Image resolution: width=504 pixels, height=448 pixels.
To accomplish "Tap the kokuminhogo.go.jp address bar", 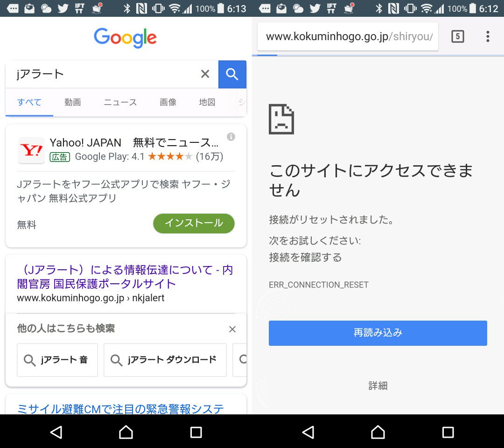I will coord(348,36).
